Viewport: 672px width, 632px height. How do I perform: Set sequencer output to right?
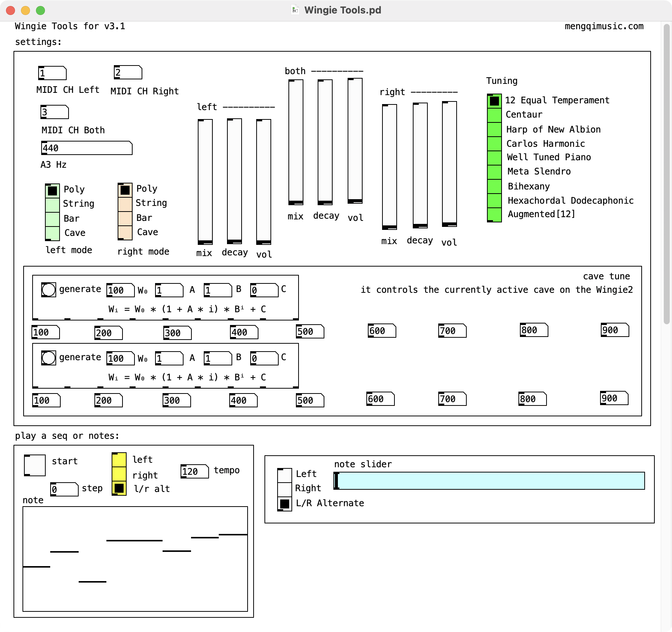click(119, 474)
